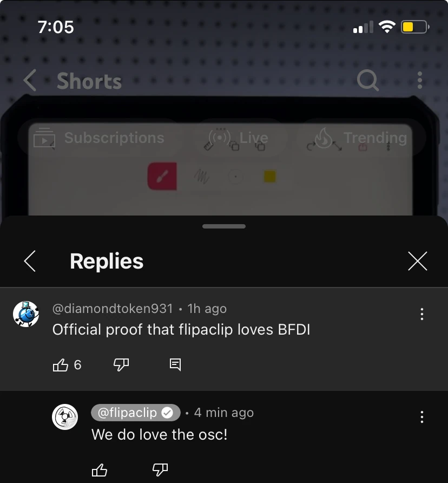Tap the flipaclip profile avatar

pyautogui.click(x=65, y=417)
